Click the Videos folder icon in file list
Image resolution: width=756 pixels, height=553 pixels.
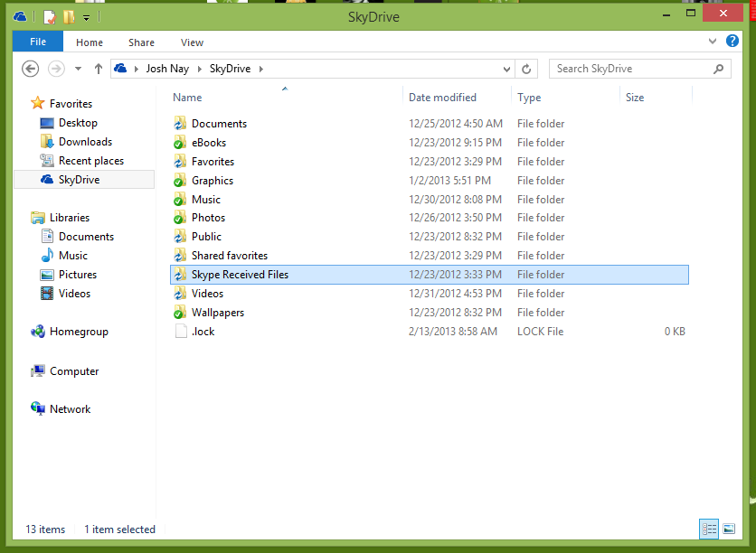[180, 294]
